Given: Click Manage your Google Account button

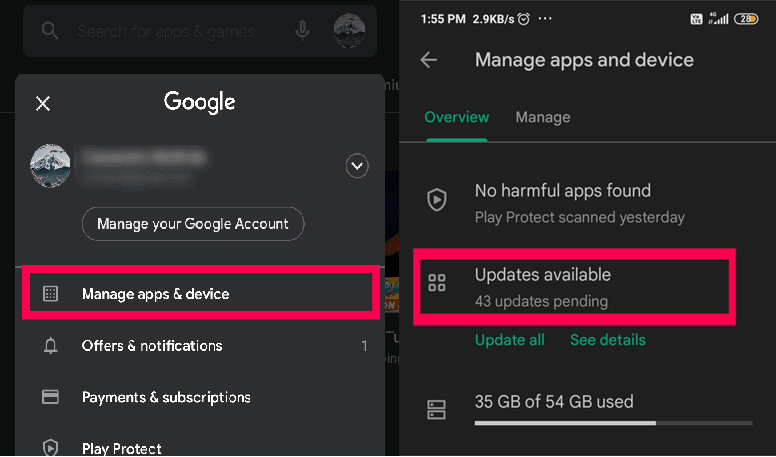Looking at the screenshot, I should click(x=193, y=224).
